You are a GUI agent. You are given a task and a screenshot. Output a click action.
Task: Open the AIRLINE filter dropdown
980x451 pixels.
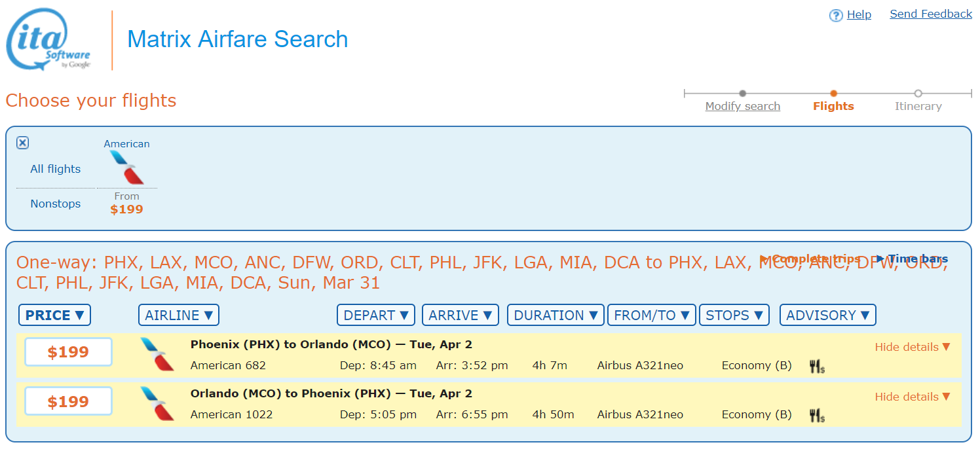(179, 315)
